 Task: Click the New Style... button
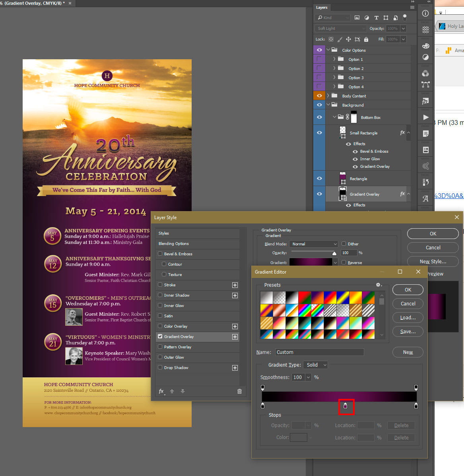tap(433, 261)
